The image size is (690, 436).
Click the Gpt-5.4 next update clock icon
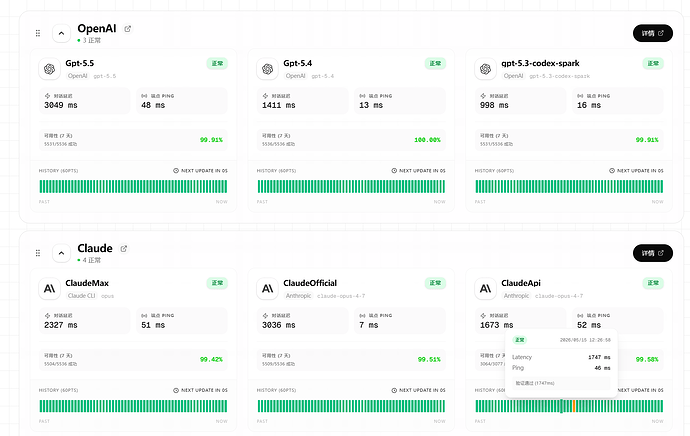394,171
